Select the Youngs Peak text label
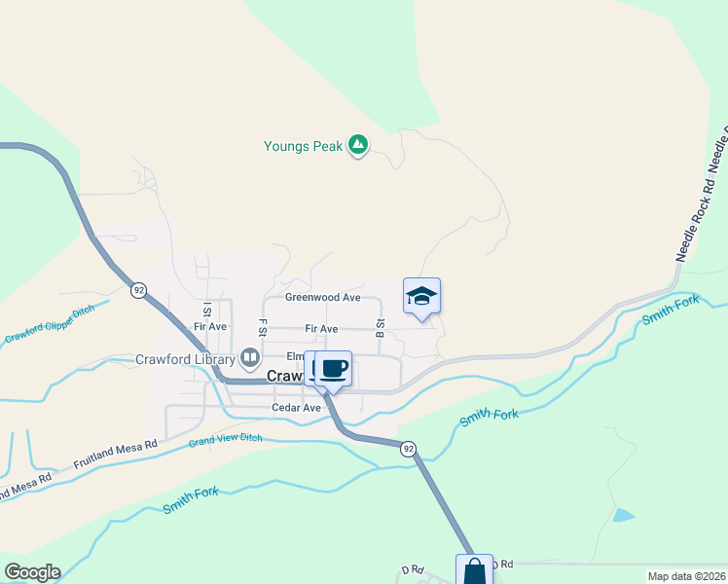Screen dimensions: 728x584 303,146
